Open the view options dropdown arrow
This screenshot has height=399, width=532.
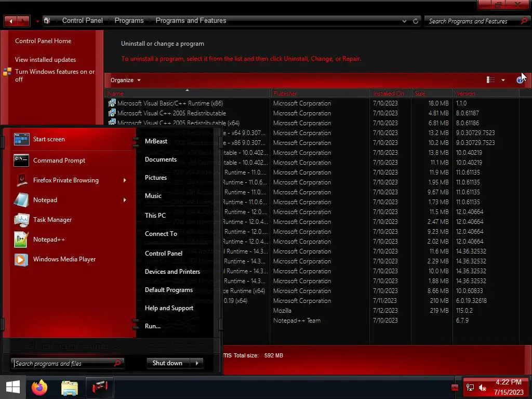pos(503,80)
